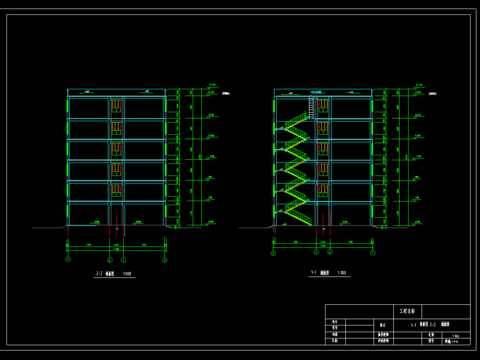Screen dimensions: 480x360
Task: Select the top-floor window symbol in 1-1 section
Action: (x=323, y=105)
